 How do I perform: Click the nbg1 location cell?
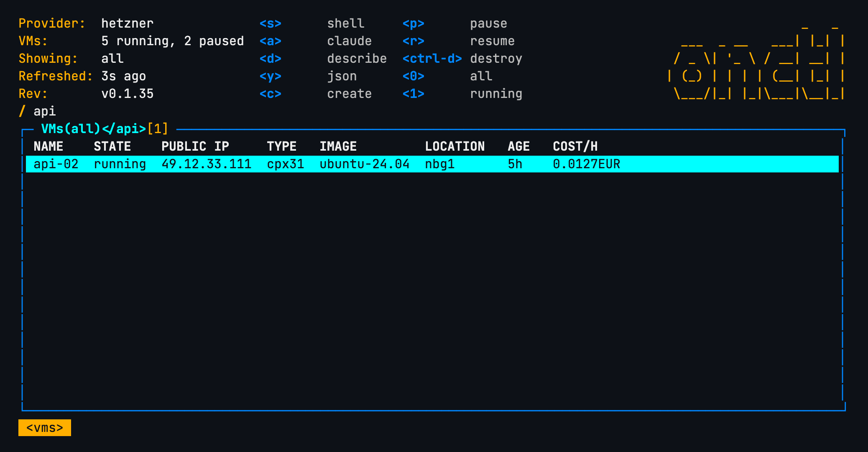pyautogui.click(x=440, y=164)
